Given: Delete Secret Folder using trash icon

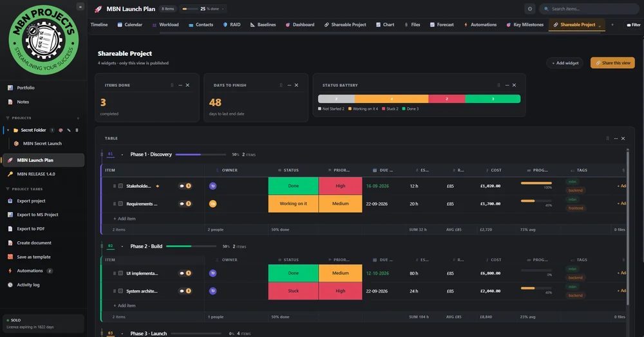Looking at the screenshot, I should point(77,130).
